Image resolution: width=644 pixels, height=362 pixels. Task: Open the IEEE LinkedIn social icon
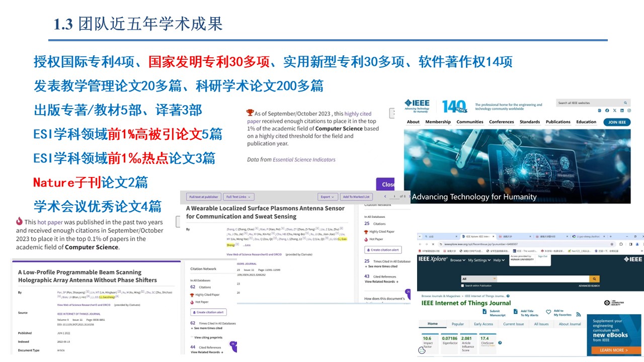pos(622,111)
